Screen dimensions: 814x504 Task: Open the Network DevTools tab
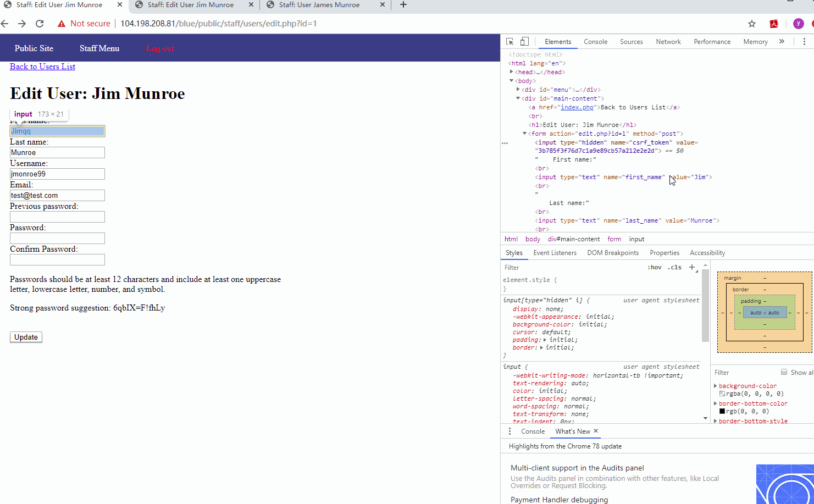[x=668, y=42]
